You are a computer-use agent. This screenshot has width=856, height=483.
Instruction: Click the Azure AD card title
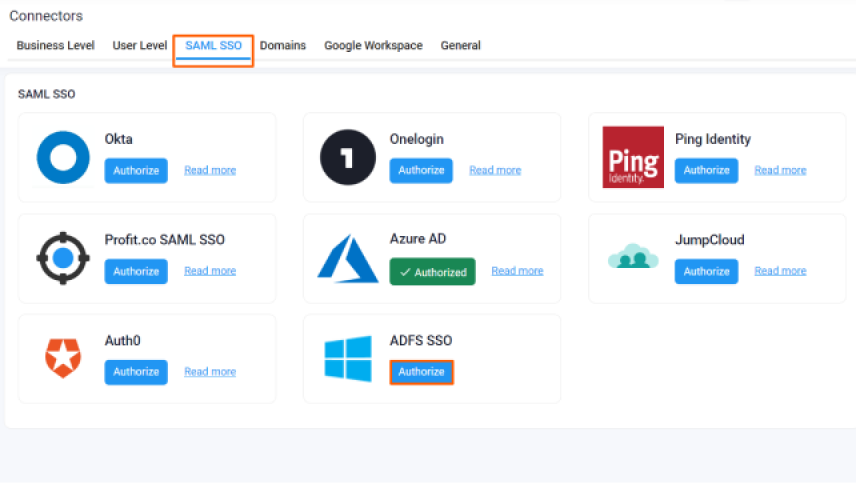click(x=418, y=238)
